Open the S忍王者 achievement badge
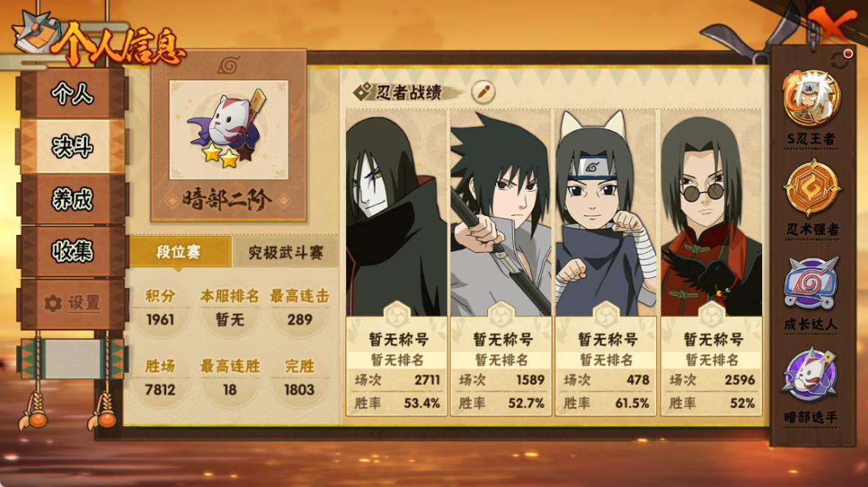Image resolution: width=868 pixels, height=487 pixels. click(811, 98)
